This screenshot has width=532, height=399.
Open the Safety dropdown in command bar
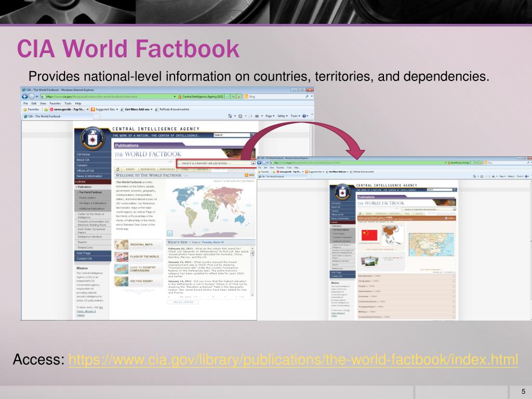282,116
